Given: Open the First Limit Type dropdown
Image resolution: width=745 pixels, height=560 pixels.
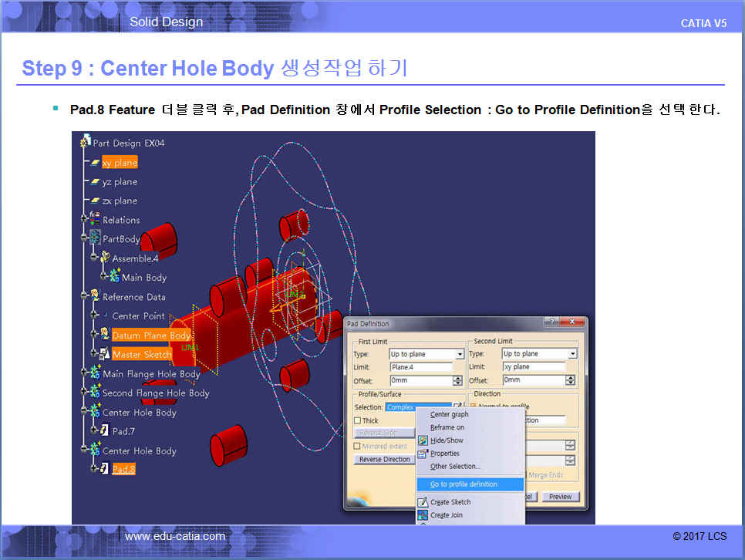Looking at the screenshot, I should [460, 354].
